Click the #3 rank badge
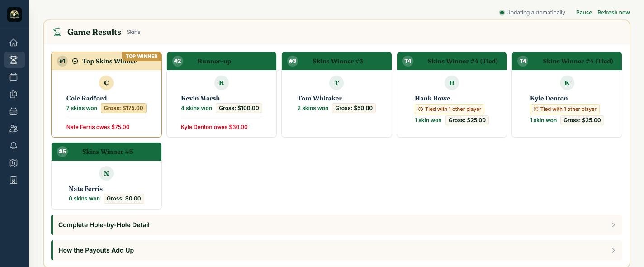Screen dimensions: 644x267 click(293, 61)
